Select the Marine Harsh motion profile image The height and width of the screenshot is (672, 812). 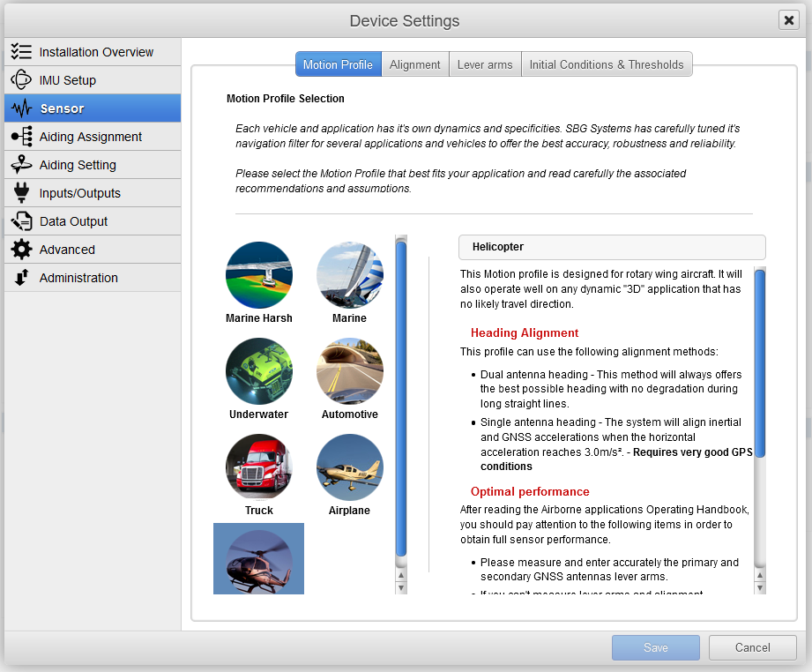tap(259, 275)
